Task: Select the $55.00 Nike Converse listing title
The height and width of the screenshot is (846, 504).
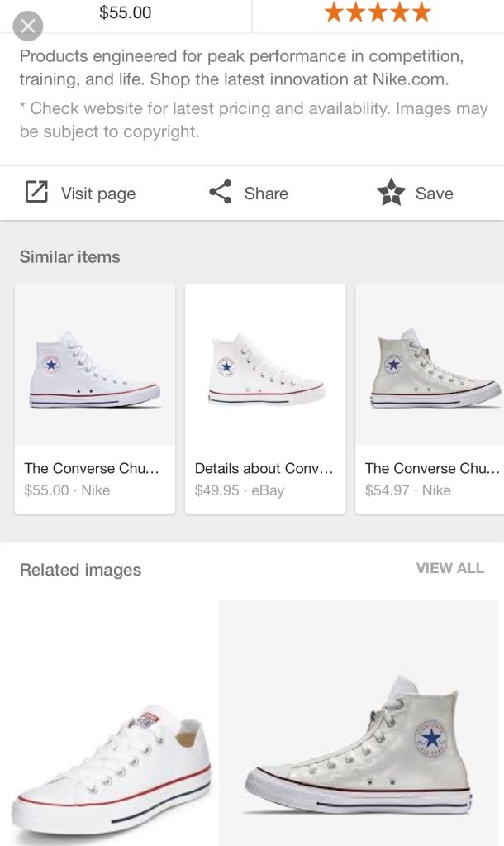Action: tap(92, 468)
